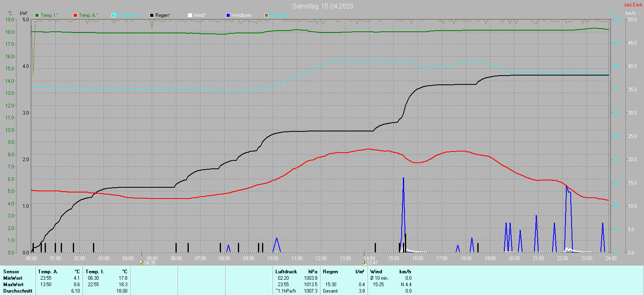Click the chart title 'Samstag, 15.04.2023'
The image size is (644, 295).
click(323, 6)
